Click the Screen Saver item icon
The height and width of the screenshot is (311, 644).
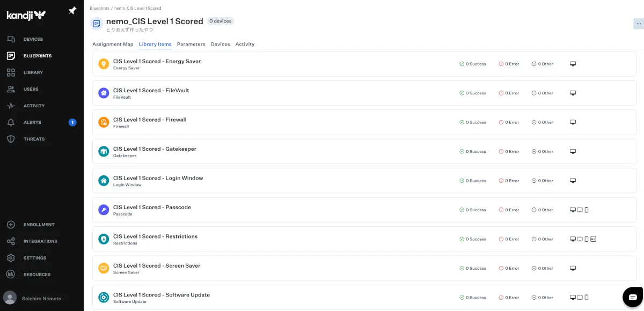click(104, 268)
